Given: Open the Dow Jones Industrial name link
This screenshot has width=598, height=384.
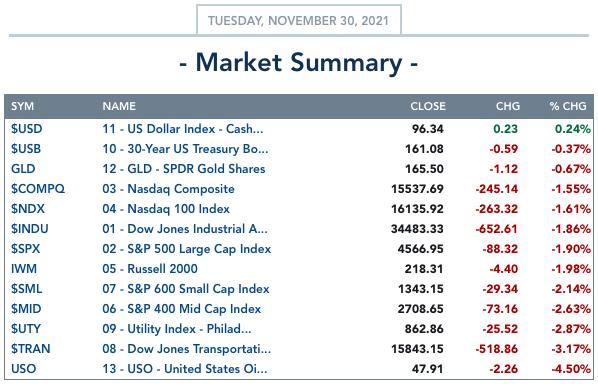Looking at the screenshot, I should pyautogui.click(x=185, y=229).
